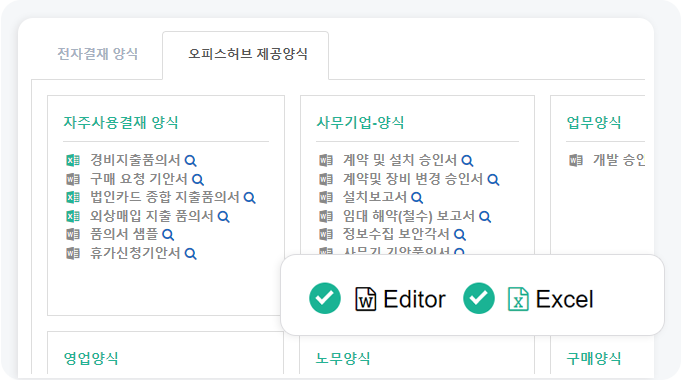Click the Word document icon before Editor label
Viewport: 681px width, 380px height.
[366, 299]
